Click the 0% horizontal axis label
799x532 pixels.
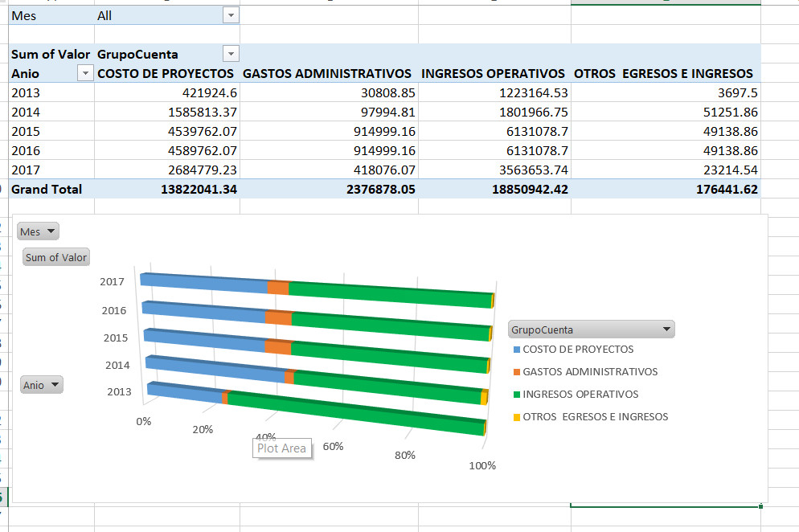[144, 421]
